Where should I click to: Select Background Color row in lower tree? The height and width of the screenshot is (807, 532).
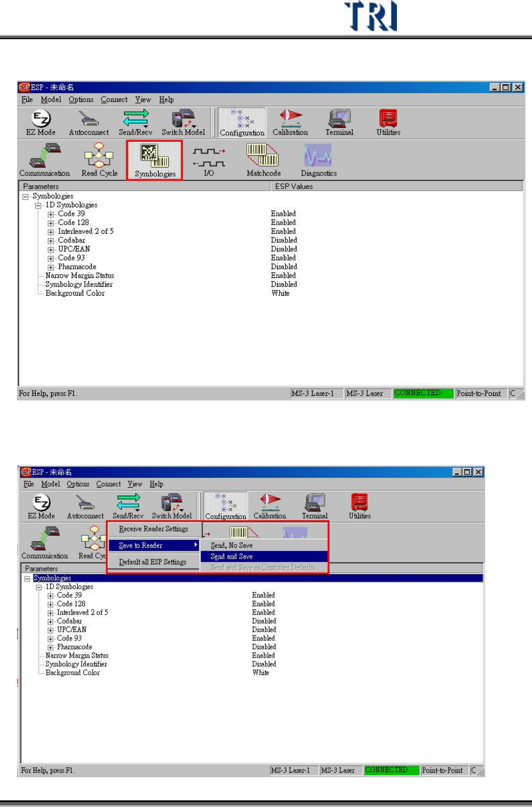(73, 673)
